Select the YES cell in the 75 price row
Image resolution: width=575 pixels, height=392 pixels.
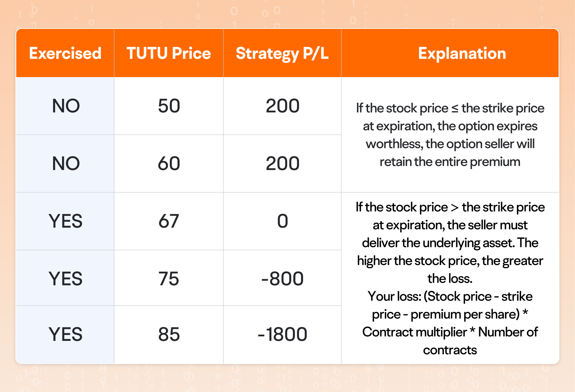(65, 279)
